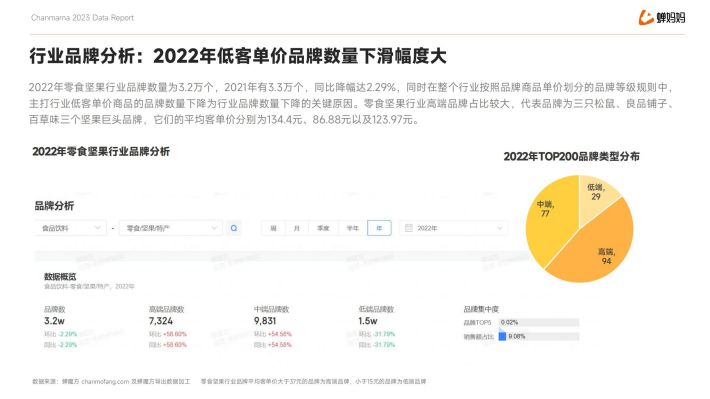The image size is (710, 399).
Task: Select the 年 (year) time range tab
Action: coord(379,228)
